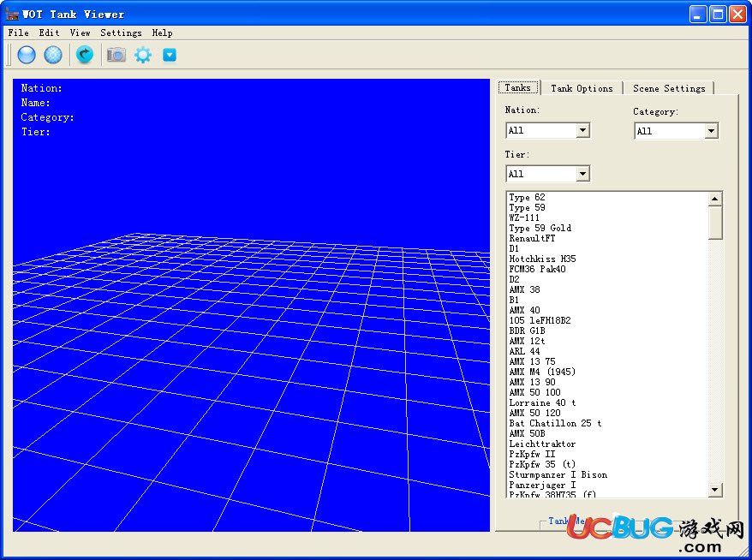This screenshot has height=560, width=752.
Task: Click the WOT Tank Viewer title bar icon
Action: tap(11, 14)
